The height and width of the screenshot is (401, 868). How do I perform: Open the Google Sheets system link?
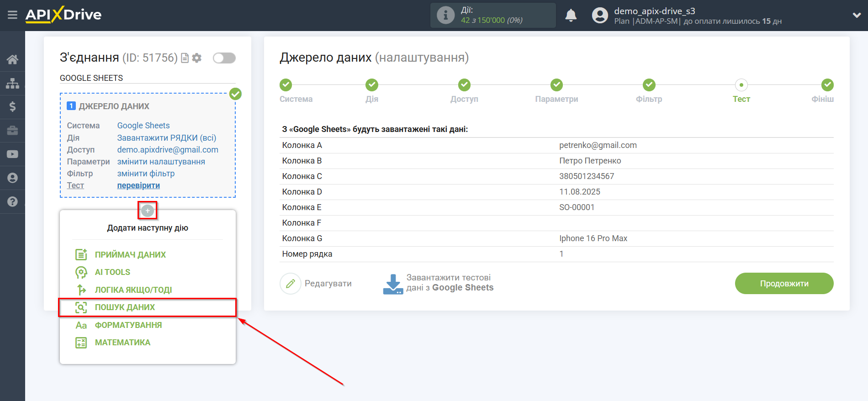[143, 126]
